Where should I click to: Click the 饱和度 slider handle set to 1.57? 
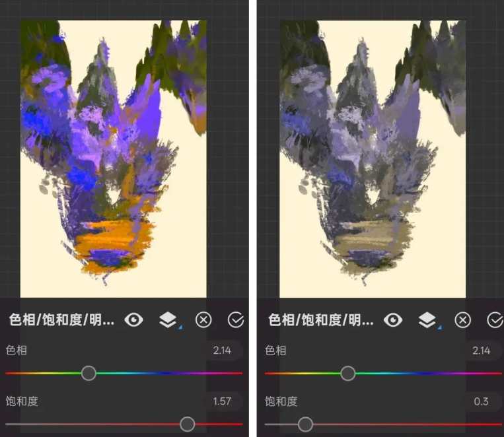188,424
